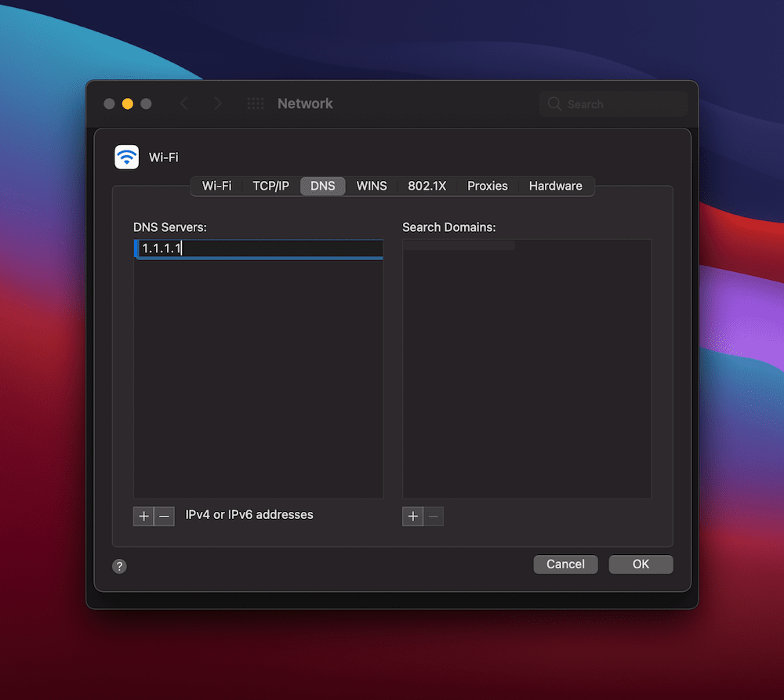Show all preferences with the grid icon
This screenshot has height=700, width=784.
pyautogui.click(x=255, y=103)
